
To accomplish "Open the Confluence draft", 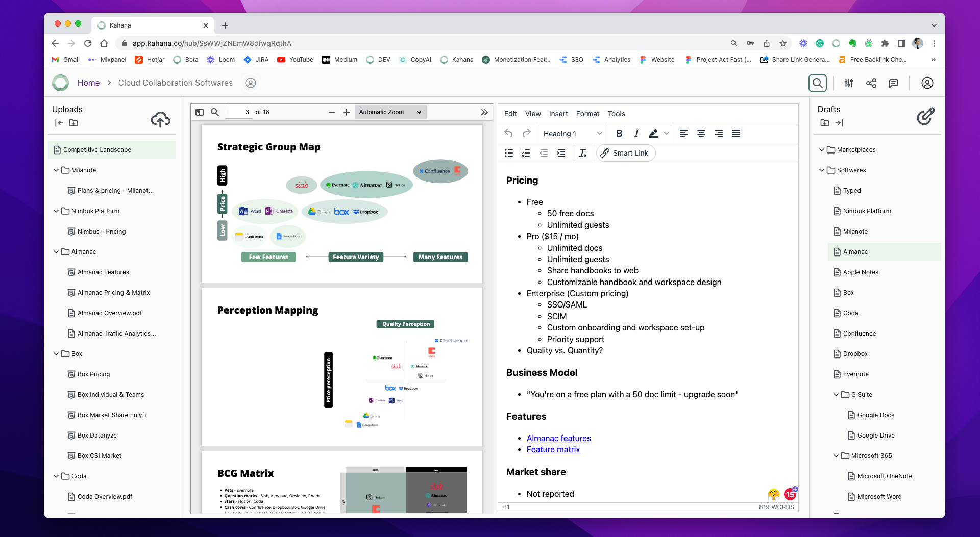I will click(859, 334).
